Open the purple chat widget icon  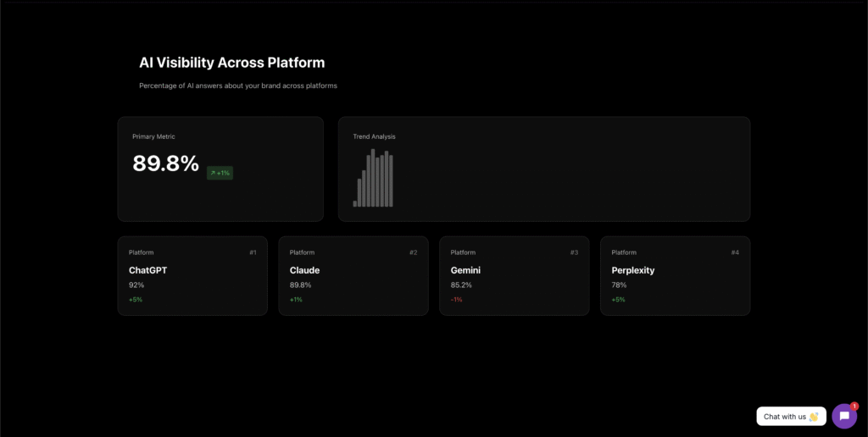pyautogui.click(x=844, y=416)
